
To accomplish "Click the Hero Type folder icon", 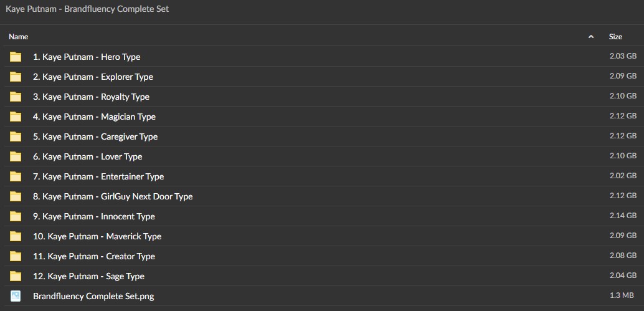I will pyautogui.click(x=16, y=57).
